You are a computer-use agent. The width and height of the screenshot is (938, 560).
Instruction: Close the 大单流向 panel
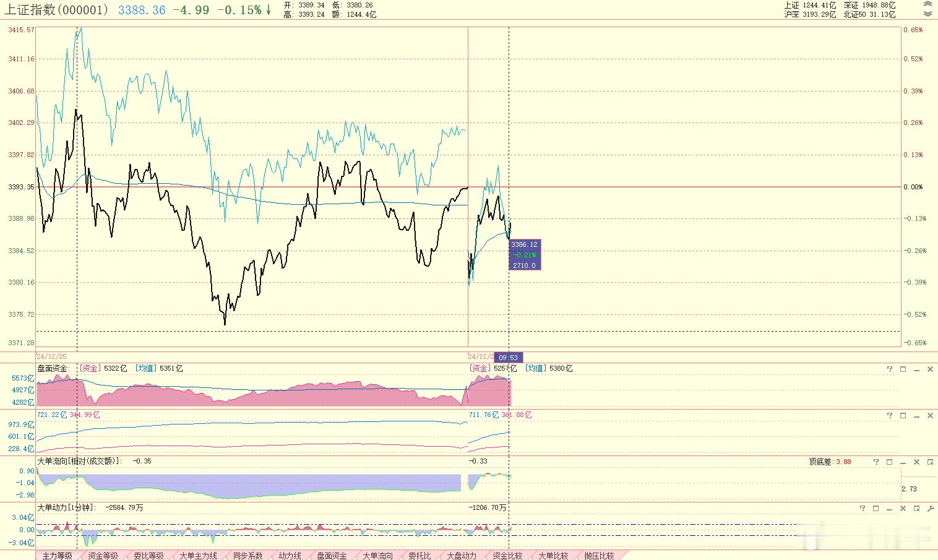point(916,462)
